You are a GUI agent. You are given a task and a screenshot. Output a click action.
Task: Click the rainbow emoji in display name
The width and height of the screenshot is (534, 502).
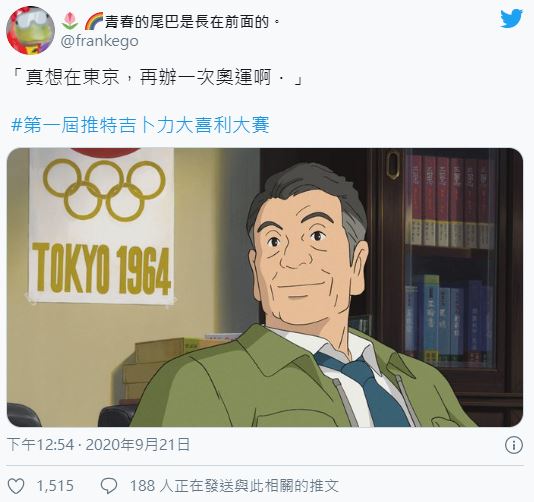(93, 21)
